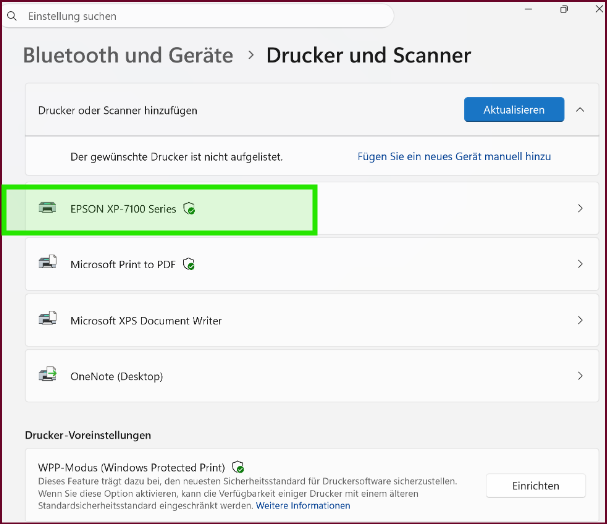Click the Drucker und Scanner page title
607x524 pixels.
click(369, 55)
